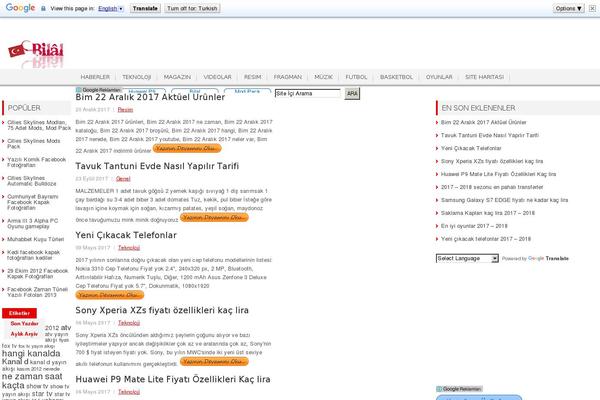Open Yazılı Komik Facebook Fotoğrafları link
The height and width of the screenshot is (400, 600).
(x=36, y=162)
